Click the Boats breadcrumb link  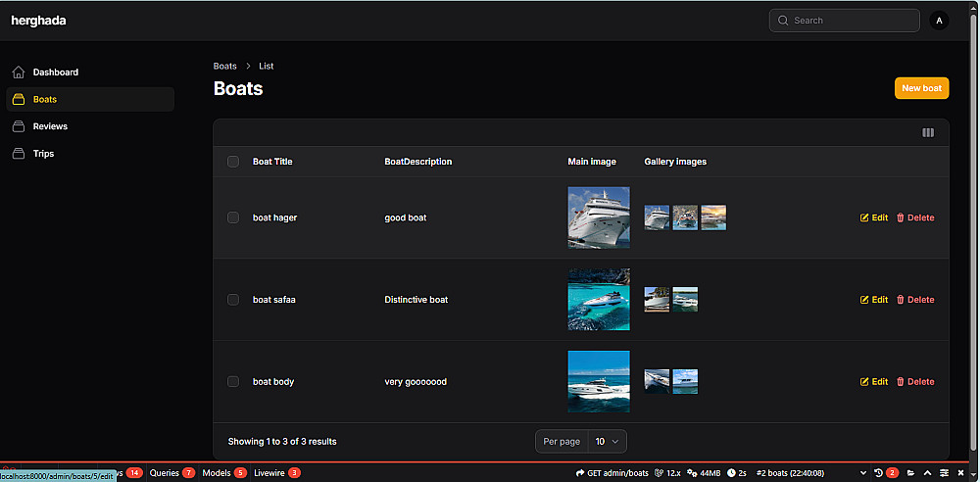(x=225, y=67)
